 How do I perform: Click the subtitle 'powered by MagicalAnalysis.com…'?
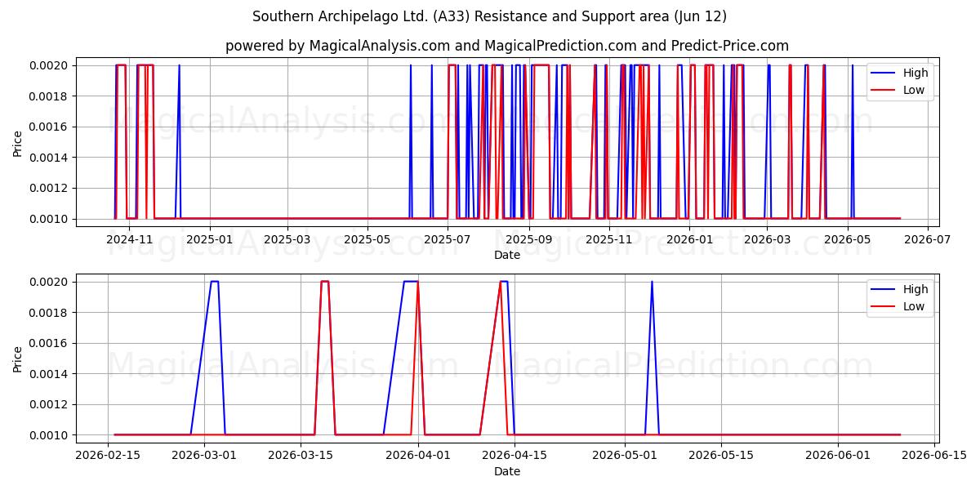507,46
